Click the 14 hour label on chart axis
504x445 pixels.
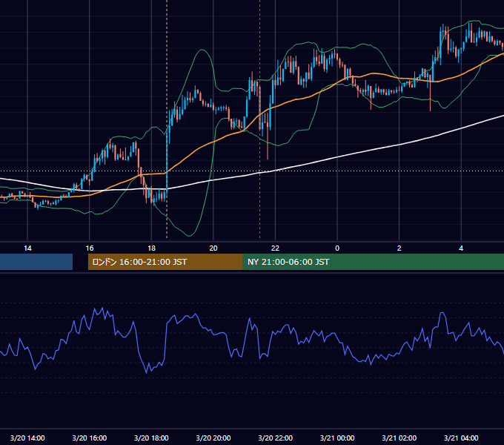(x=27, y=248)
